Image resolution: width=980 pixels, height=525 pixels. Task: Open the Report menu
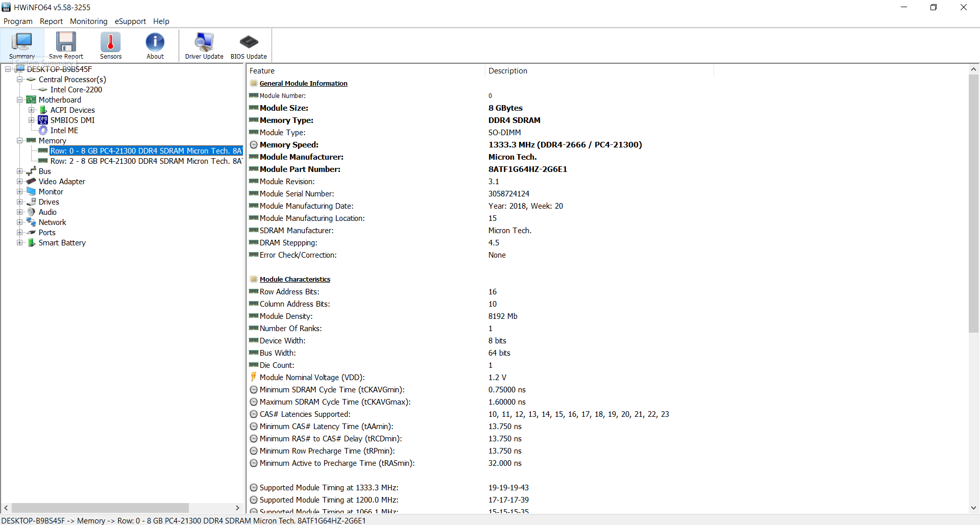point(51,21)
